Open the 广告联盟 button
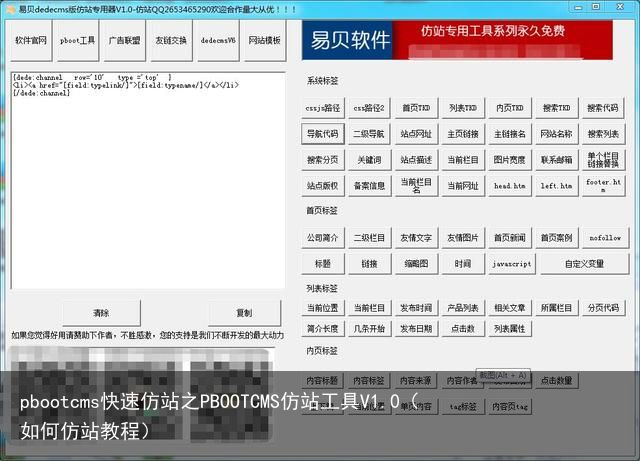 tap(124, 40)
